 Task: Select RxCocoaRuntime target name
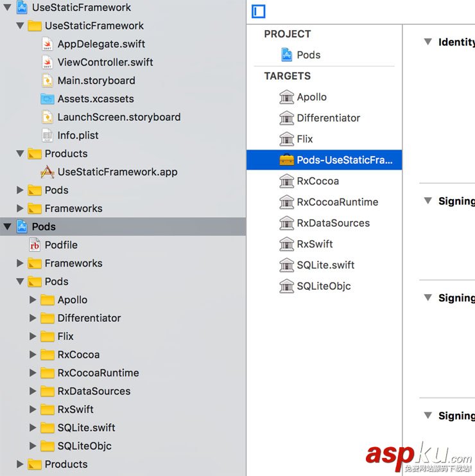(x=337, y=202)
